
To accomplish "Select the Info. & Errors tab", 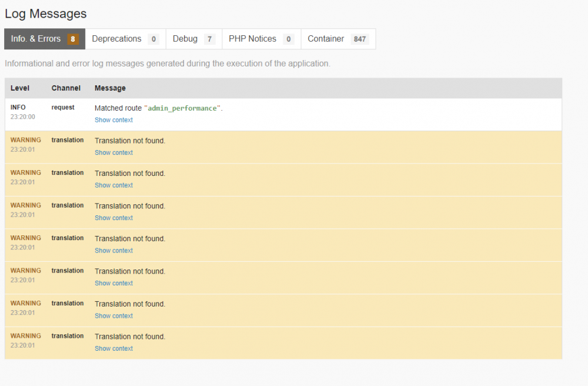I will click(x=45, y=39).
